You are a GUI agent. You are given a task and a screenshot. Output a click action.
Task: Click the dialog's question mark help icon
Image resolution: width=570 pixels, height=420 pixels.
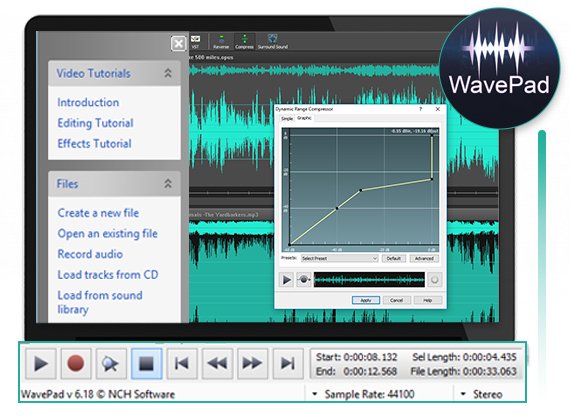pyautogui.click(x=421, y=109)
